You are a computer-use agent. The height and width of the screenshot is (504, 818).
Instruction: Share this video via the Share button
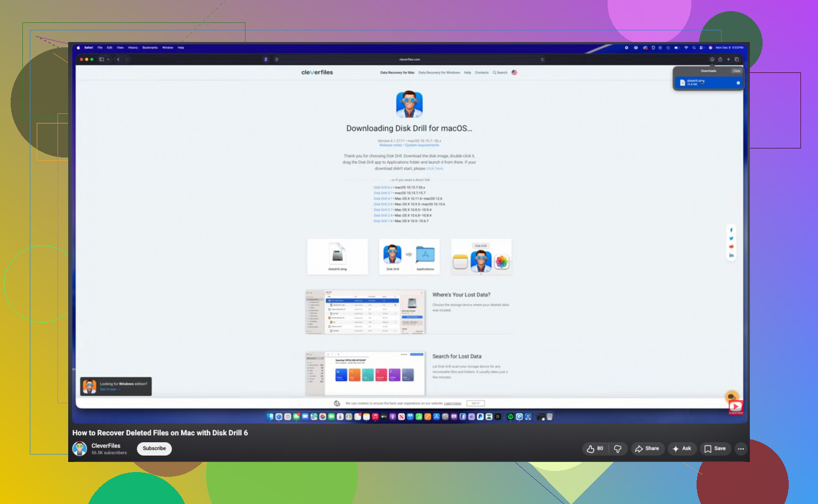(x=647, y=449)
